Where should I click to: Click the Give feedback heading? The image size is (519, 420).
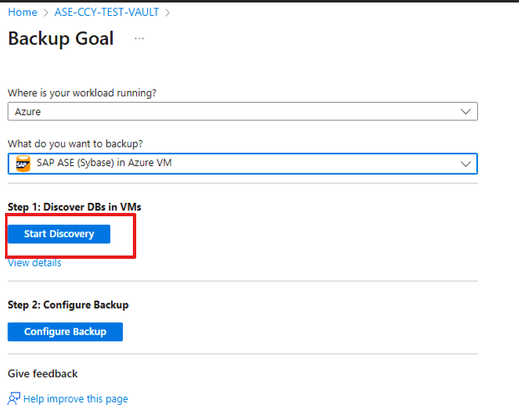point(43,374)
